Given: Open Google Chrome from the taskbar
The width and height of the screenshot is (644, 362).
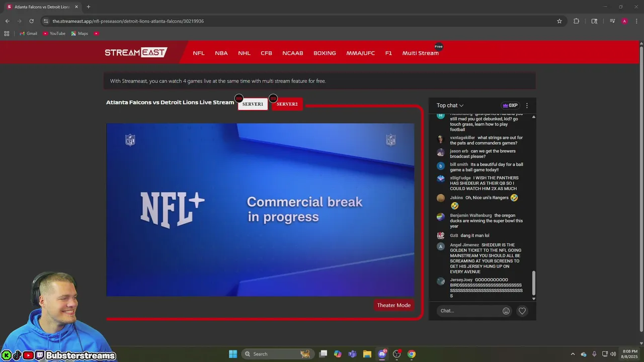Looking at the screenshot, I should coord(412,354).
